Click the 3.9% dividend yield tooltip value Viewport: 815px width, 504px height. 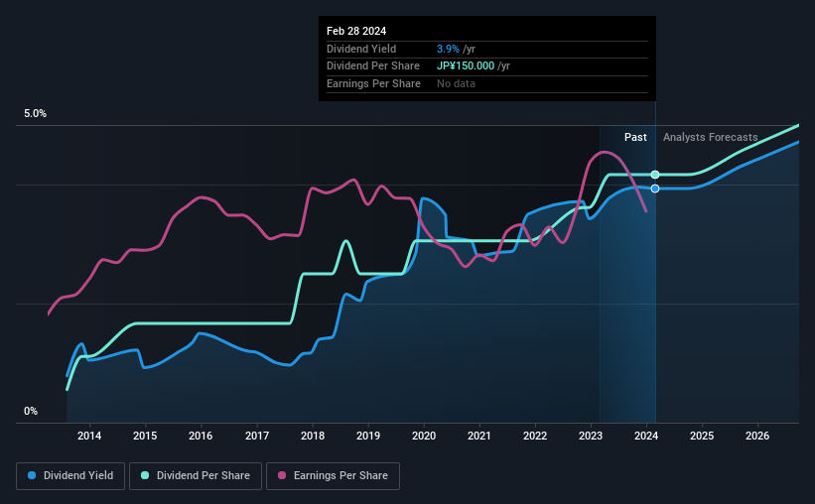[448, 49]
